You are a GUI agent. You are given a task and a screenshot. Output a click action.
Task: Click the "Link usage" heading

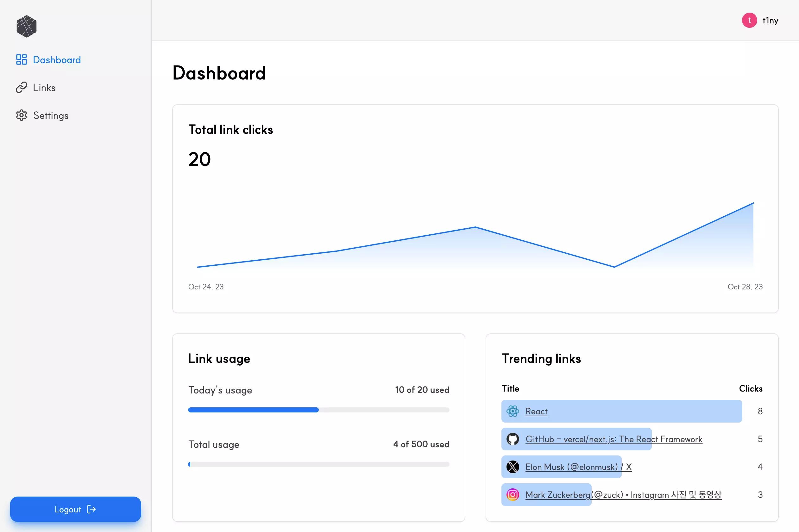click(219, 359)
